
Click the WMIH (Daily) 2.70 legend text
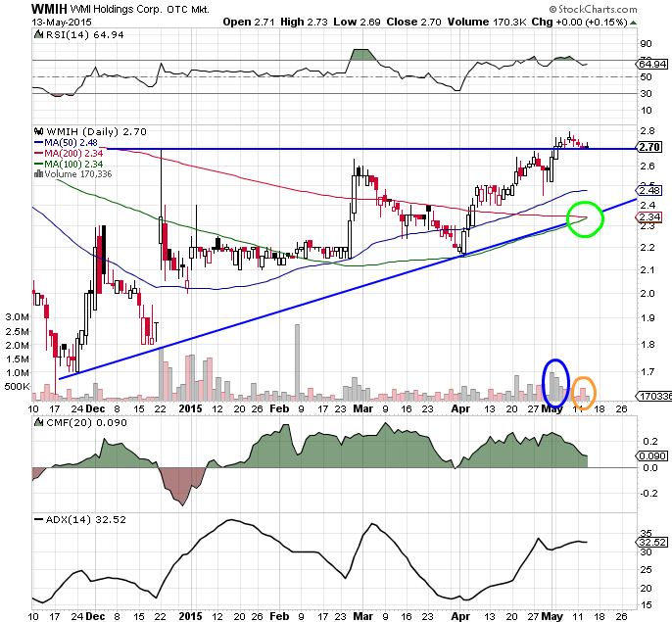[96, 131]
